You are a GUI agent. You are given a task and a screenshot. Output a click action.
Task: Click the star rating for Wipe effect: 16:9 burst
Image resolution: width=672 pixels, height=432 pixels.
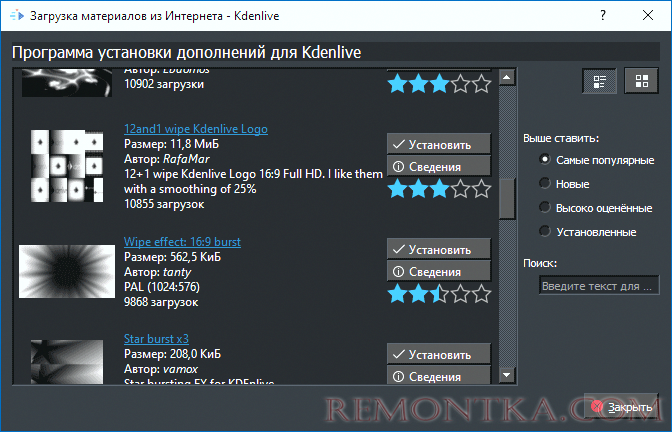(x=439, y=293)
